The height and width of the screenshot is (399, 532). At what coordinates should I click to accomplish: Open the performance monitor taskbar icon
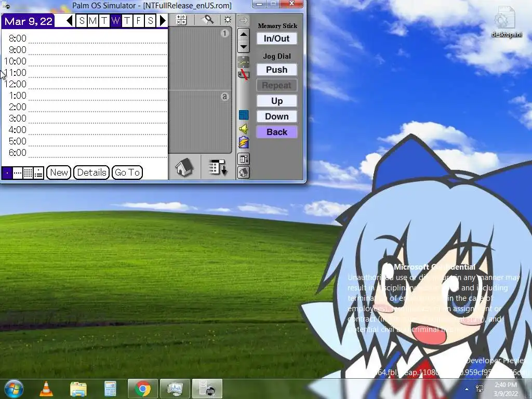(175, 389)
